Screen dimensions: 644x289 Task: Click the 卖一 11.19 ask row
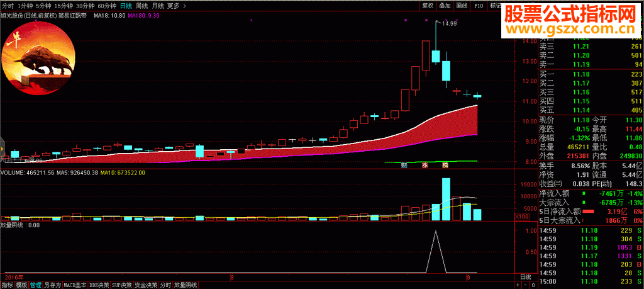tap(590, 64)
